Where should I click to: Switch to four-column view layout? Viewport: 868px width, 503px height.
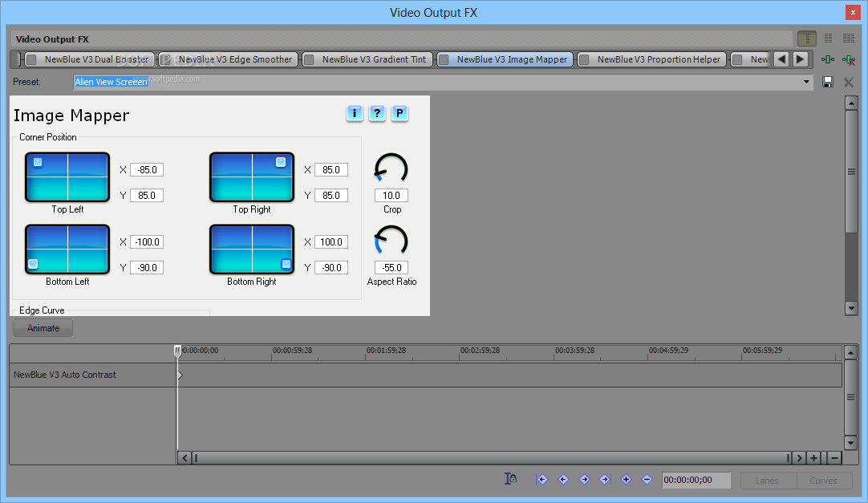click(848, 39)
